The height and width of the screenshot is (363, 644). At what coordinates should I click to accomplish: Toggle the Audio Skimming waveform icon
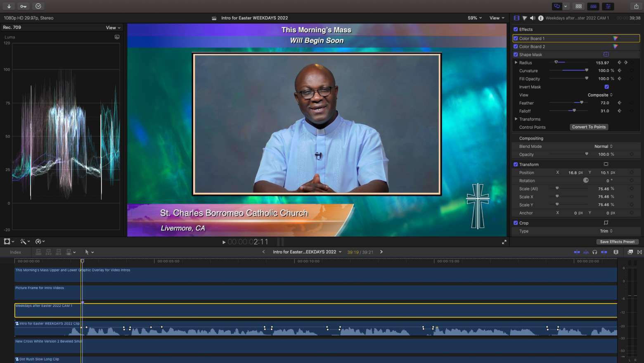coord(586,252)
